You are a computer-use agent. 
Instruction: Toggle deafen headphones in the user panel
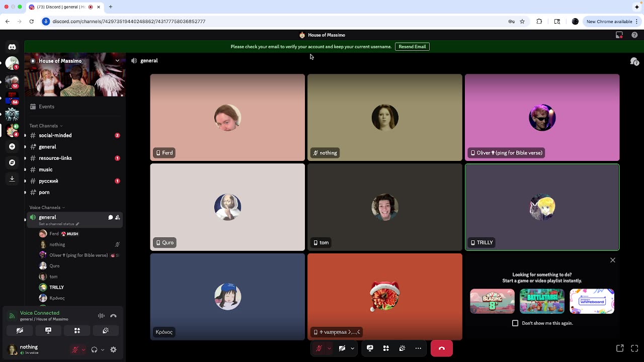point(94,349)
